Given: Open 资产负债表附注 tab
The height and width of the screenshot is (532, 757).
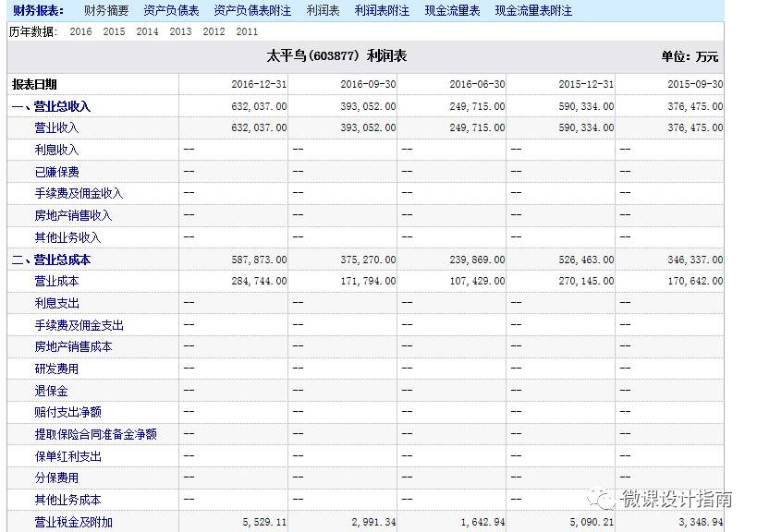Looking at the screenshot, I should (x=252, y=10).
